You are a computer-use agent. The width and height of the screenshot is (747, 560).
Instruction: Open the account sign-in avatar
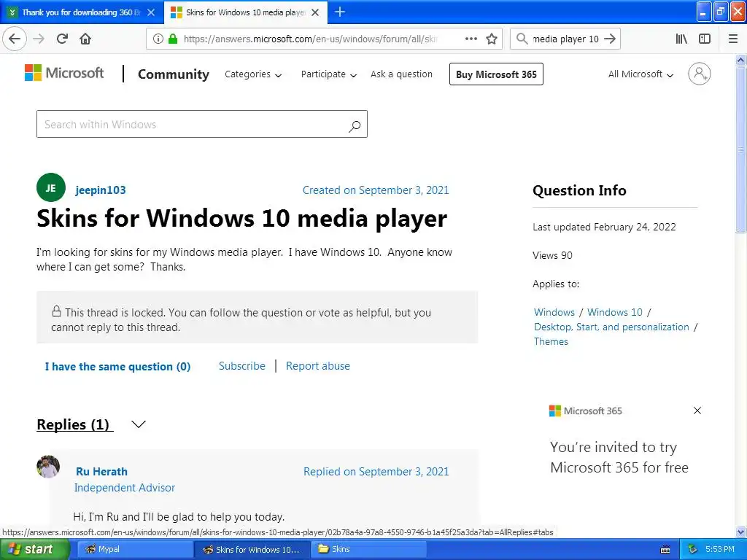(700, 74)
